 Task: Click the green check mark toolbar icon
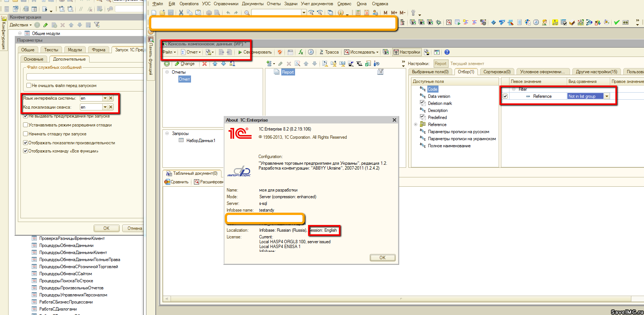point(617,22)
